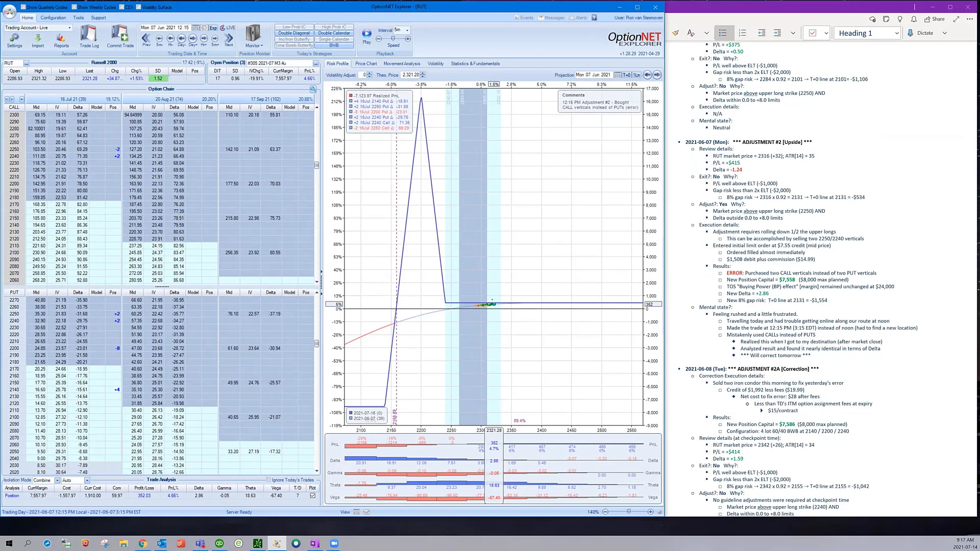Open the Help icon beside Alerts
The image size is (980, 551).
(x=594, y=18)
